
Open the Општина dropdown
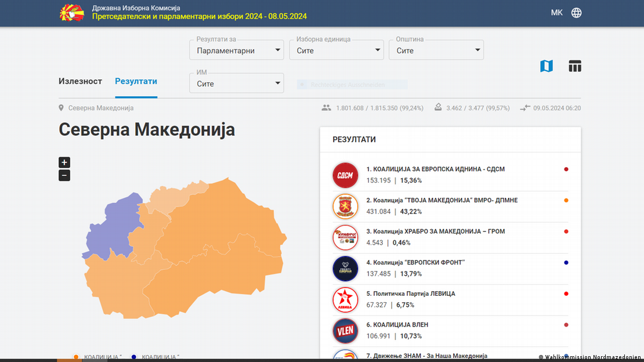(436, 50)
